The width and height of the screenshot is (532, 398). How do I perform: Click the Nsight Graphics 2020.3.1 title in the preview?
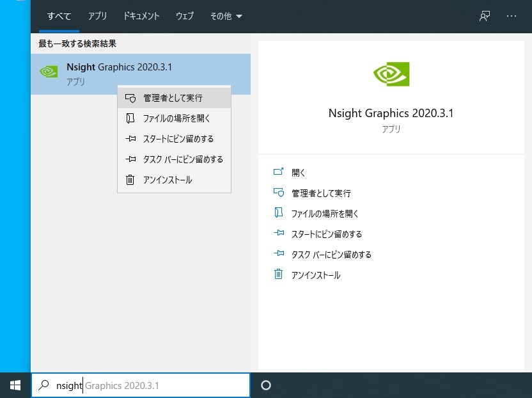[391, 113]
